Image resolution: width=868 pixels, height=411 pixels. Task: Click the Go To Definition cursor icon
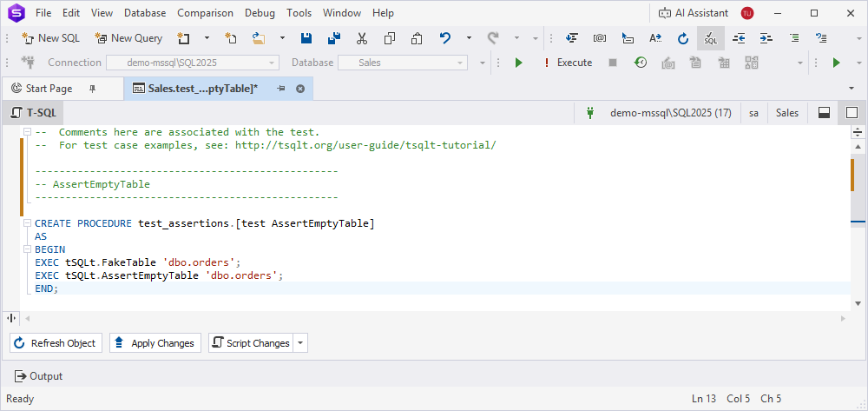[x=628, y=38]
